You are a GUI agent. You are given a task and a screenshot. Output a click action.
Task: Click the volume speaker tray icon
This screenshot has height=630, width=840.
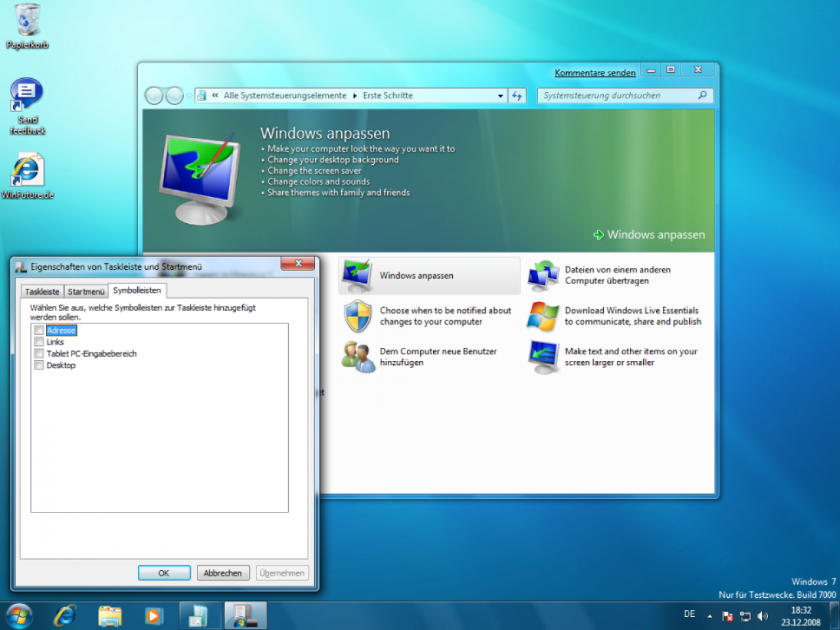763,616
